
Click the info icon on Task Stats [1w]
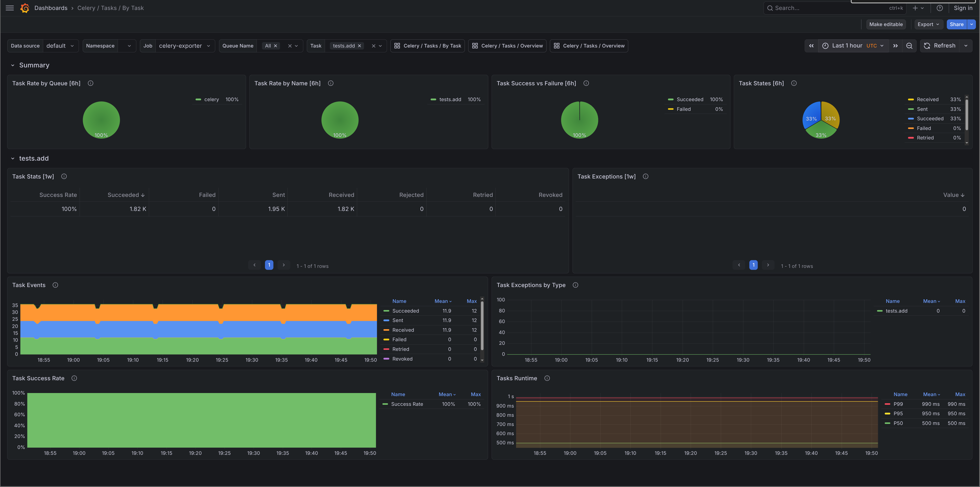pyautogui.click(x=64, y=176)
